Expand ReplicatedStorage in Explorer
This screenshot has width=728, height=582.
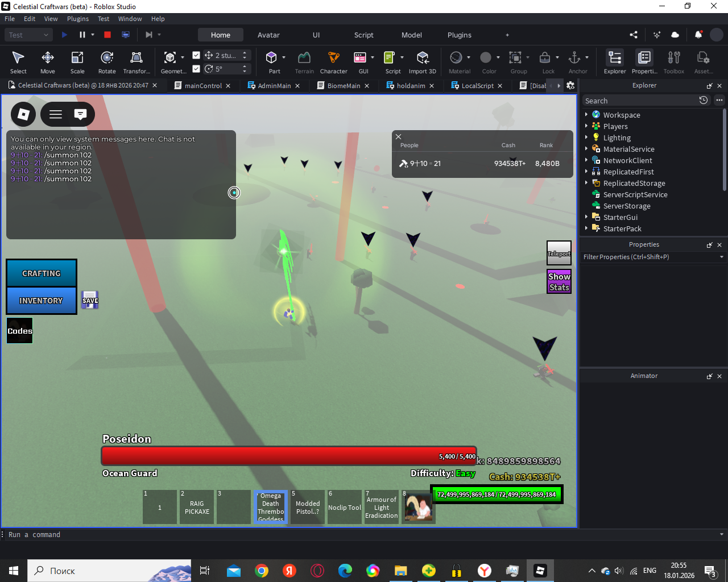pos(586,182)
